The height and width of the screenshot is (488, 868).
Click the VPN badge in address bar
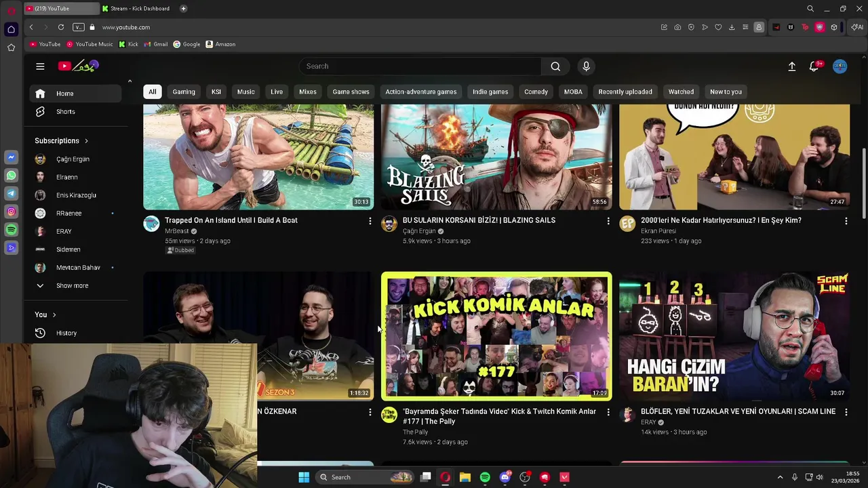click(x=79, y=27)
